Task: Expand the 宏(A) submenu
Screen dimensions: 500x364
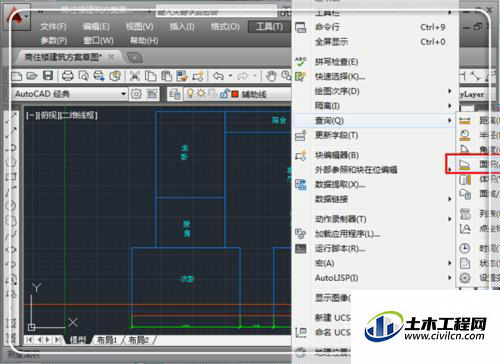Action: [449, 263]
